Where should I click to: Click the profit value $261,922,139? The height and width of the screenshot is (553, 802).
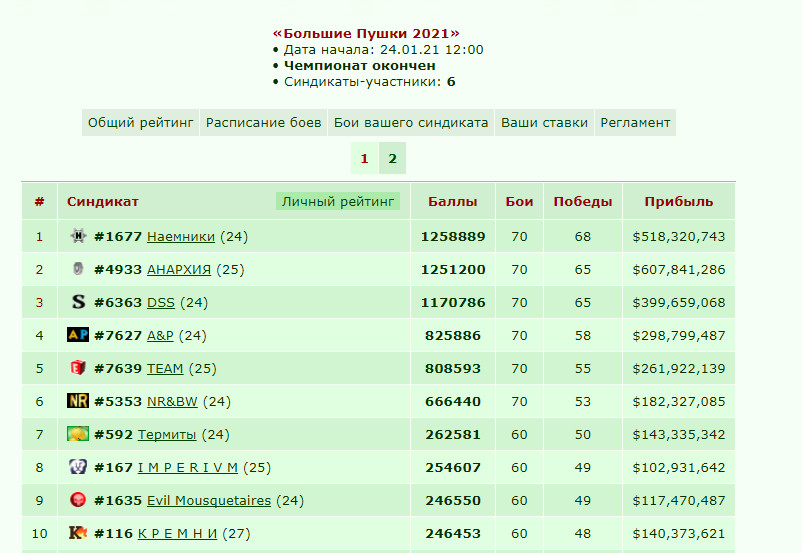[679, 369]
